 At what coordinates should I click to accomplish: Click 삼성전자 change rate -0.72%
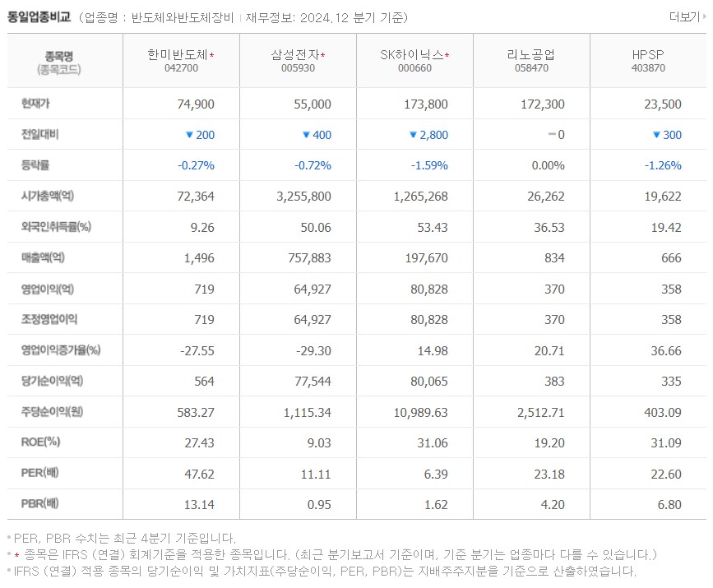pos(313,165)
